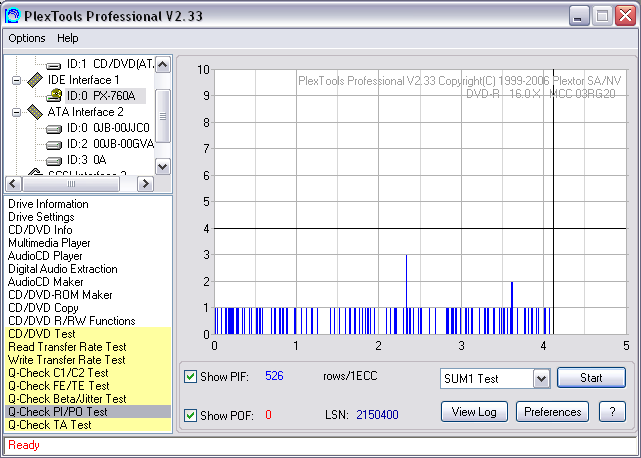Select the ID:2 00JB-00GVA tree label
The width and height of the screenshot is (641, 458).
click(x=110, y=144)
